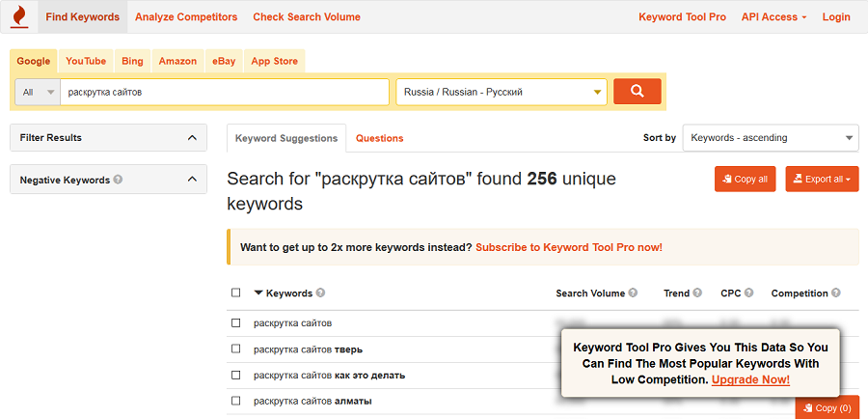Click the Search Volume column header

click(x=590, y=293)
